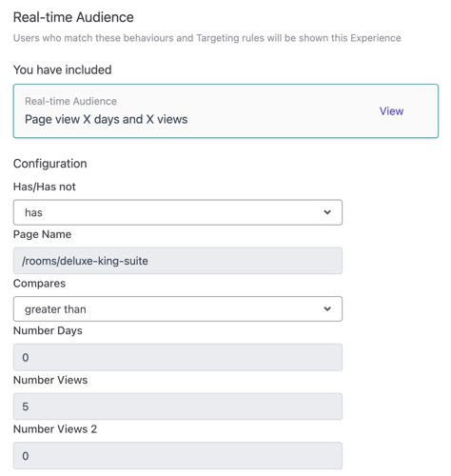Click the 'Real-time Audience' page heading
This screenshot has width=451, height=476.
pos(73,17)
